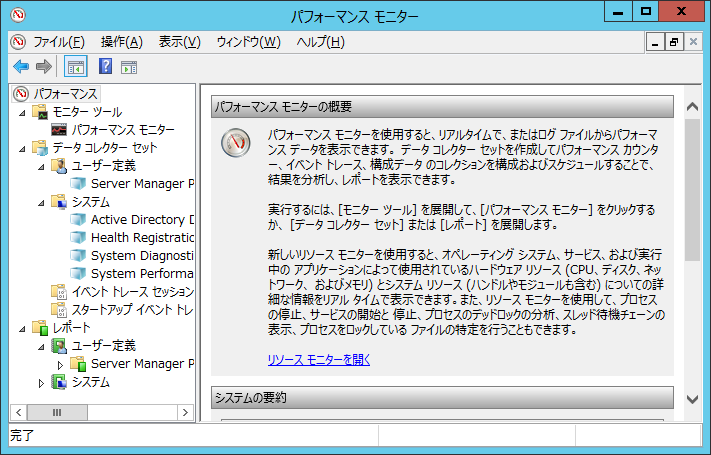Click the content pane scroll down arrow
Viewport: 711px width, 455px height.
pyautogui.click(x=692, y=399)
